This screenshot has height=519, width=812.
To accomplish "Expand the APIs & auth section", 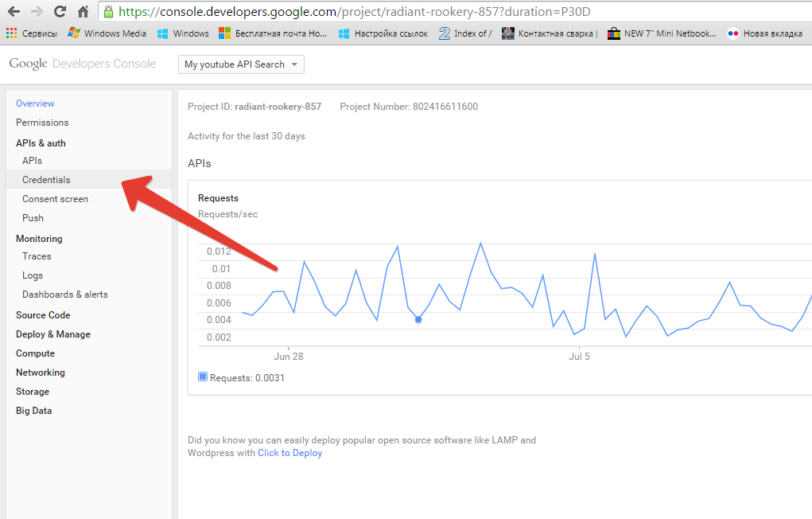I will [x=41, y=143].
